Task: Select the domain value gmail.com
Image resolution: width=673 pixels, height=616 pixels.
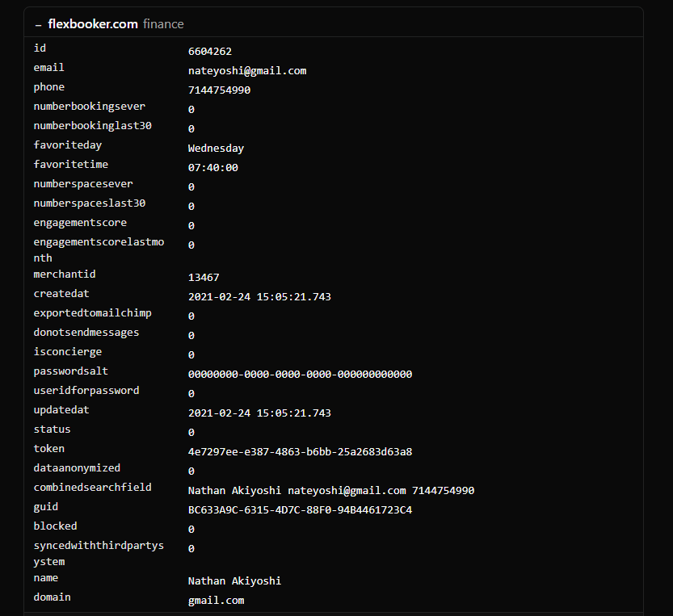Action: click(x=216, y=601)
